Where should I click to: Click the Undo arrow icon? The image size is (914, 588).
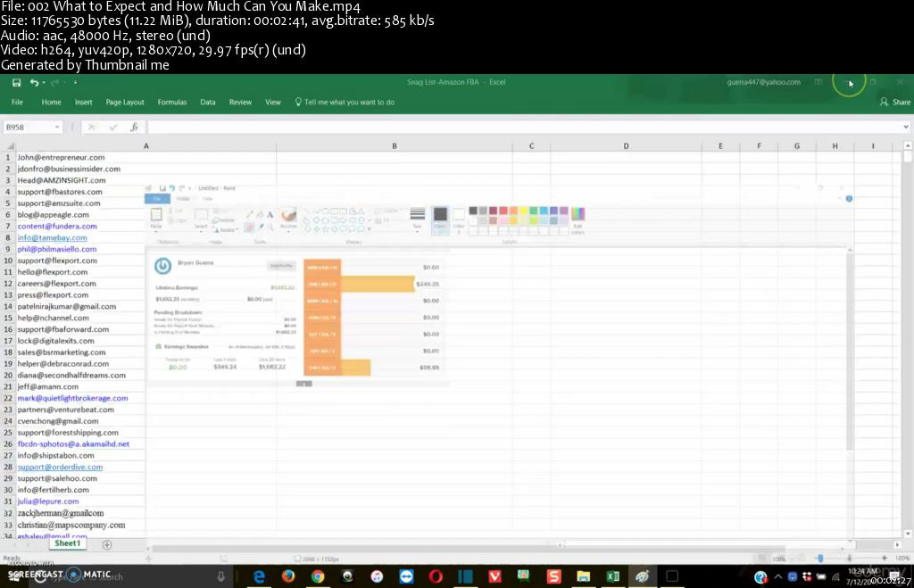click(x=35, y=83)
